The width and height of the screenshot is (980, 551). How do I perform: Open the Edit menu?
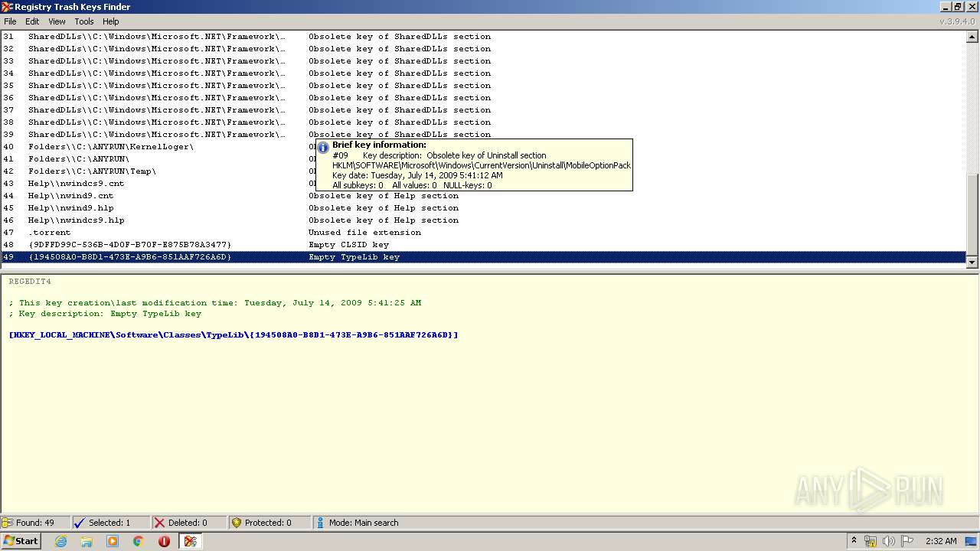click(x=32, y=21)
